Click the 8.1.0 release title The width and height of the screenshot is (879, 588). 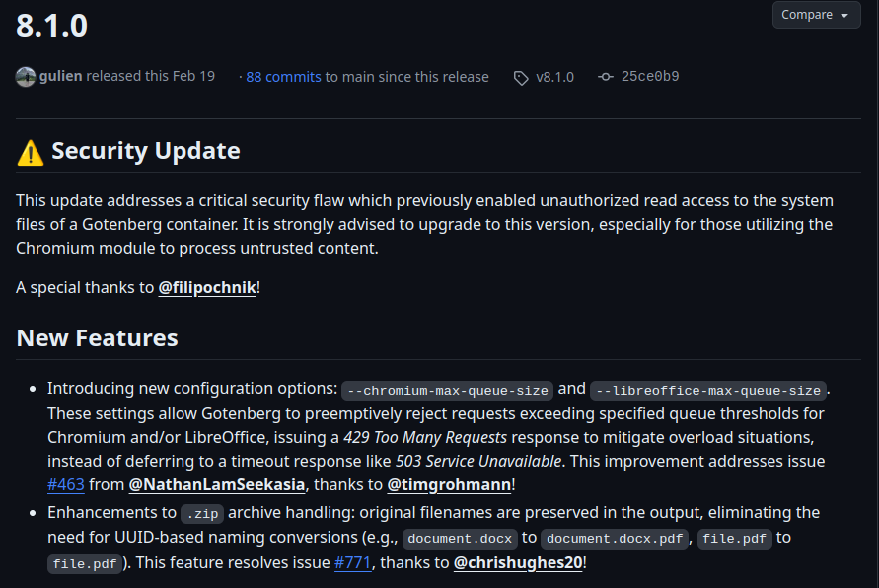[x=52, y=27]
